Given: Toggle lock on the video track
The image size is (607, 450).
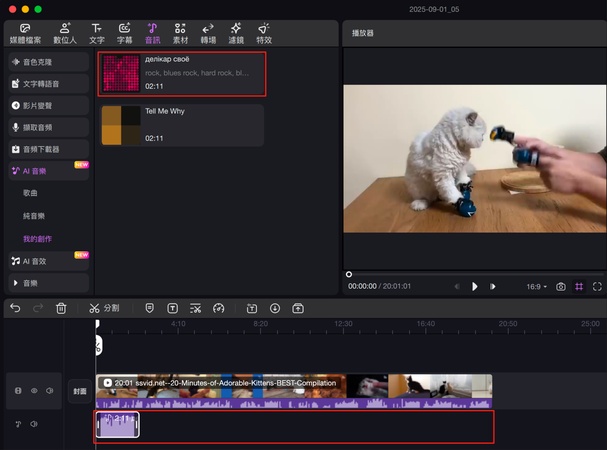Looking at the screenshot, I should tap(18, 391).
